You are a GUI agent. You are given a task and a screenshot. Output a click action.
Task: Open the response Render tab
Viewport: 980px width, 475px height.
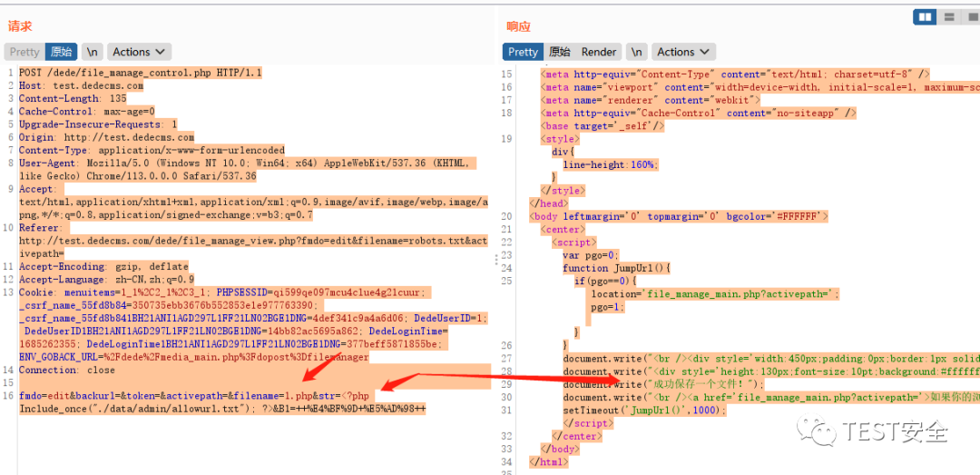click(x=599, y=52)
